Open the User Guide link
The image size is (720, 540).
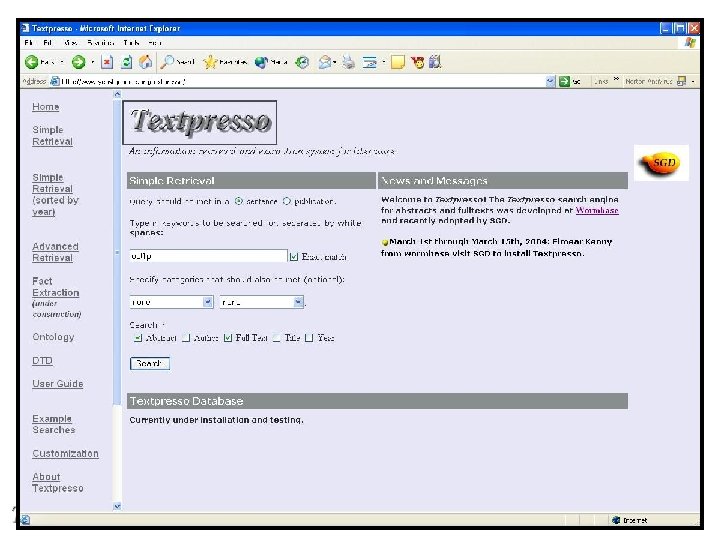tap(57, 383)
